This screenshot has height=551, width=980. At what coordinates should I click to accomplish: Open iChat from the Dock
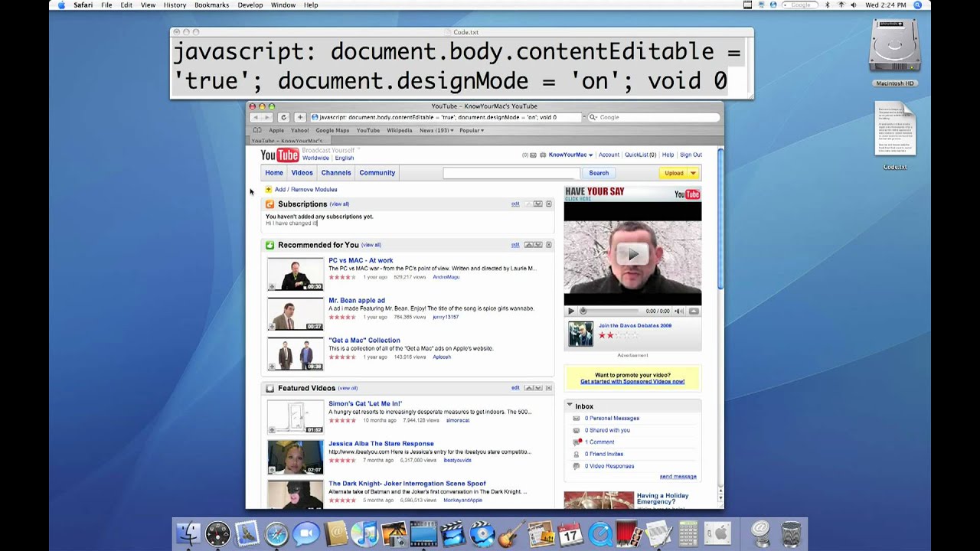pyautogui.click(x=305, y=533)
